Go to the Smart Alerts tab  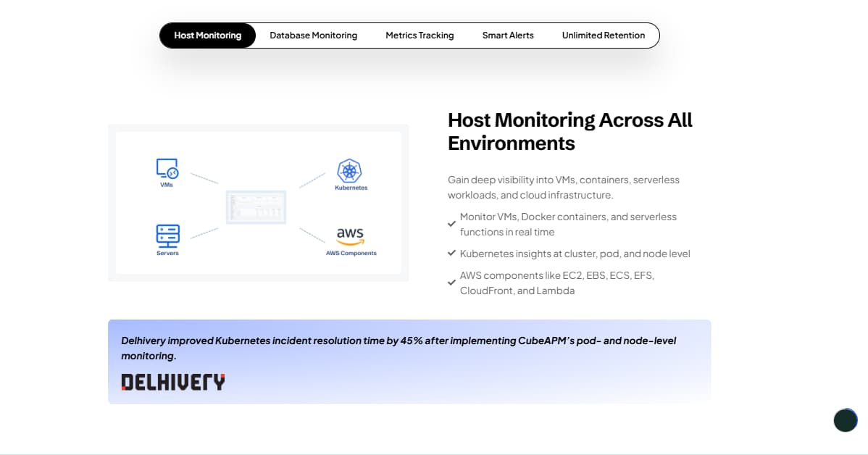508,36
